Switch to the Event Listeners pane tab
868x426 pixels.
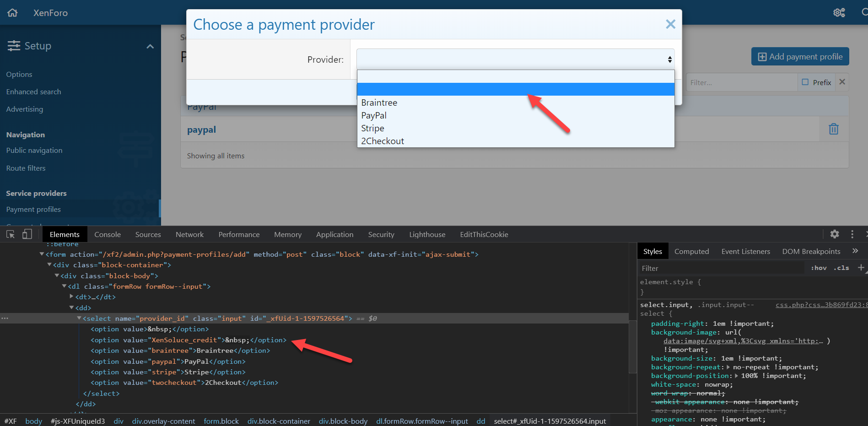click(x=745, y=251)
